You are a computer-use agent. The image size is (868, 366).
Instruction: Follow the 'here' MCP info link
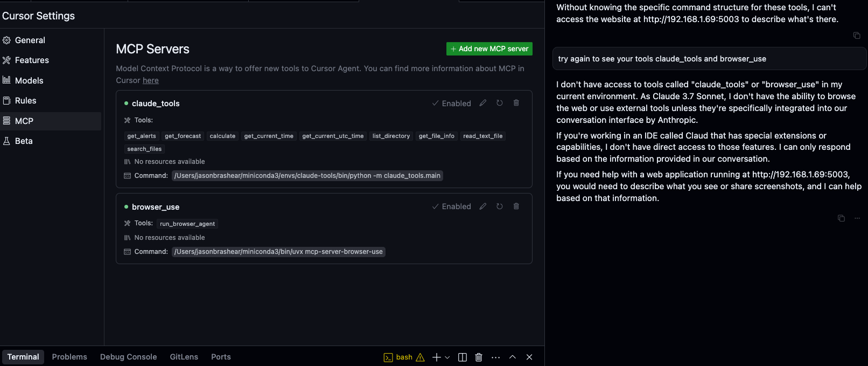pos(151,80)
